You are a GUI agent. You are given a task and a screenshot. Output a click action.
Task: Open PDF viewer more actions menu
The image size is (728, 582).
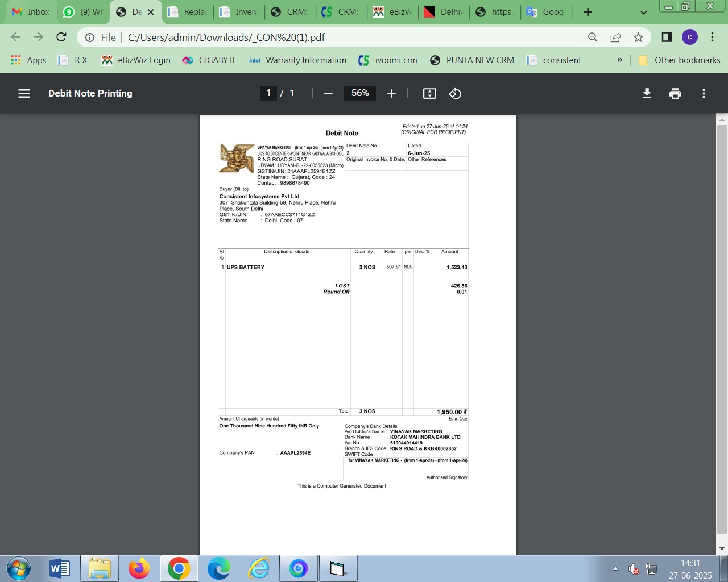(704, 94)
